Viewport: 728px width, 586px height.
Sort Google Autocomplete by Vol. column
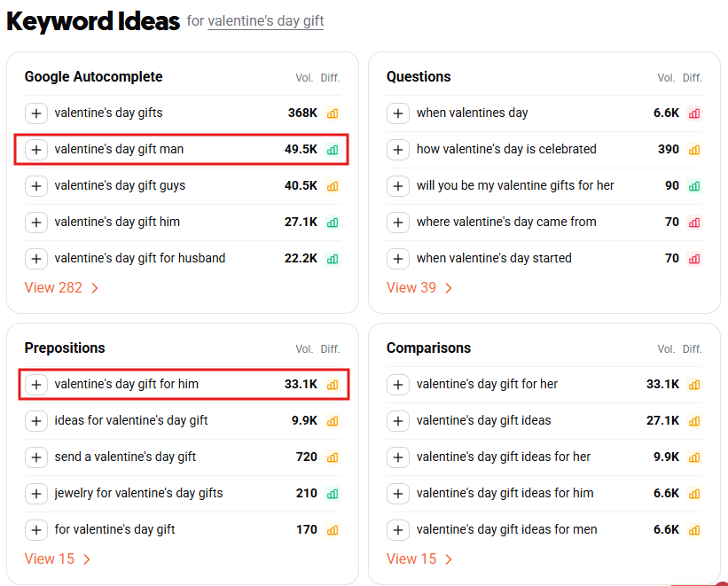point(304,78)
